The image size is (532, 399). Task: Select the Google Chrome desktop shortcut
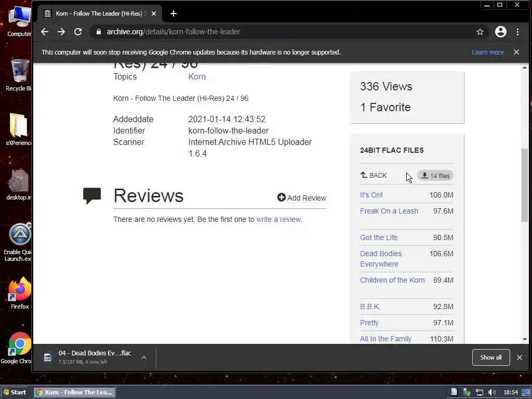point(18,348)
